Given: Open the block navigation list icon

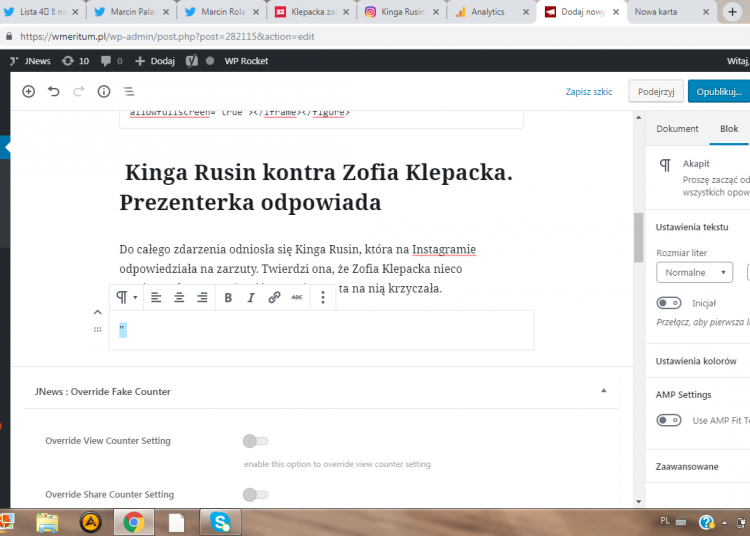Looking at the screenshot, I should pyautogui.click(x=128, y=91).
